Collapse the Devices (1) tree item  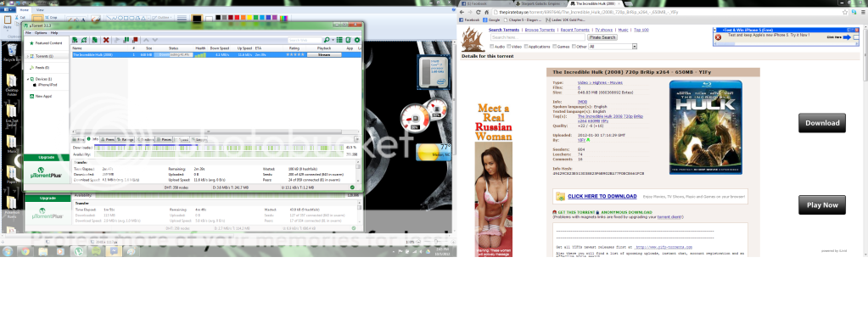point(27,79)
